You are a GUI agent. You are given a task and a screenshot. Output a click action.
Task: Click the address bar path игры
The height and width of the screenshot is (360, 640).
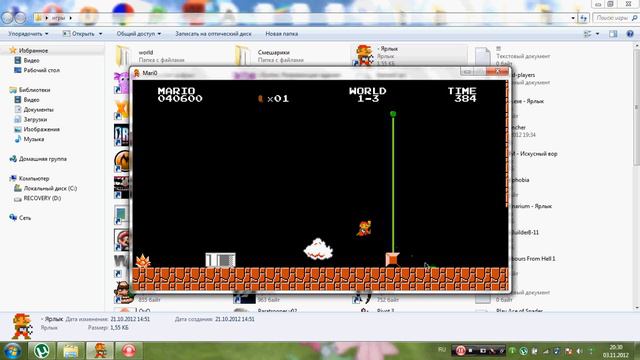[x=58, y=18]
